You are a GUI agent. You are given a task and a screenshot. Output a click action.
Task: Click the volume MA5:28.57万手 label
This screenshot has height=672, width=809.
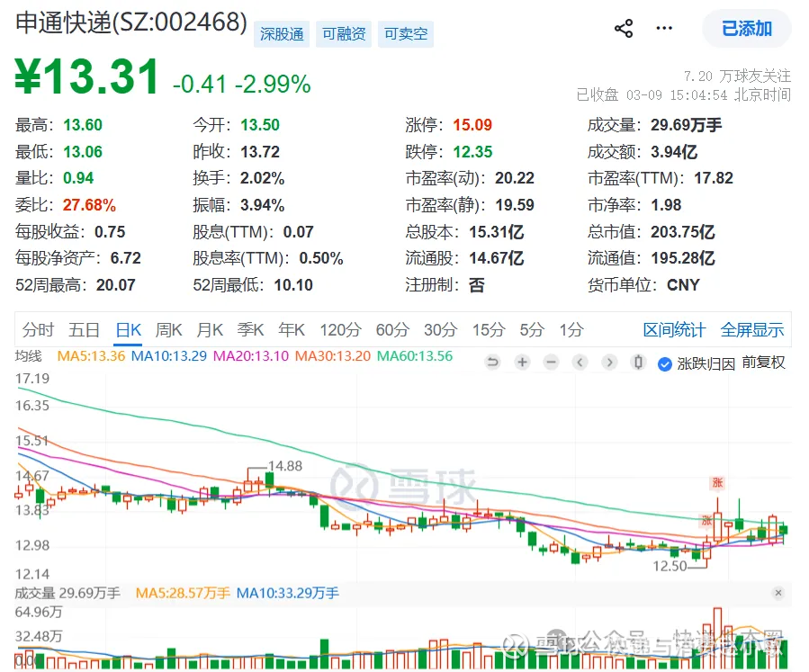tap(183, 593)
